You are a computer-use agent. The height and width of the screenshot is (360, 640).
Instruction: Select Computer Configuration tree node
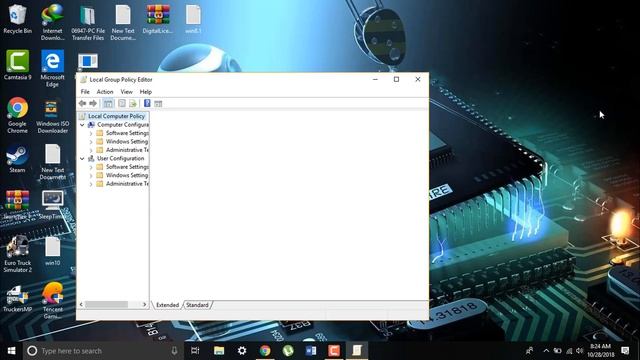point(122,124)
